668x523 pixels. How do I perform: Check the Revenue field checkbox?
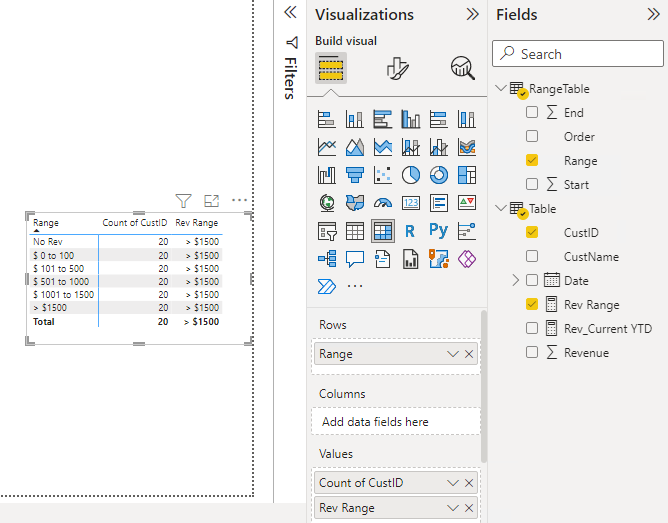tap(532, 352)
